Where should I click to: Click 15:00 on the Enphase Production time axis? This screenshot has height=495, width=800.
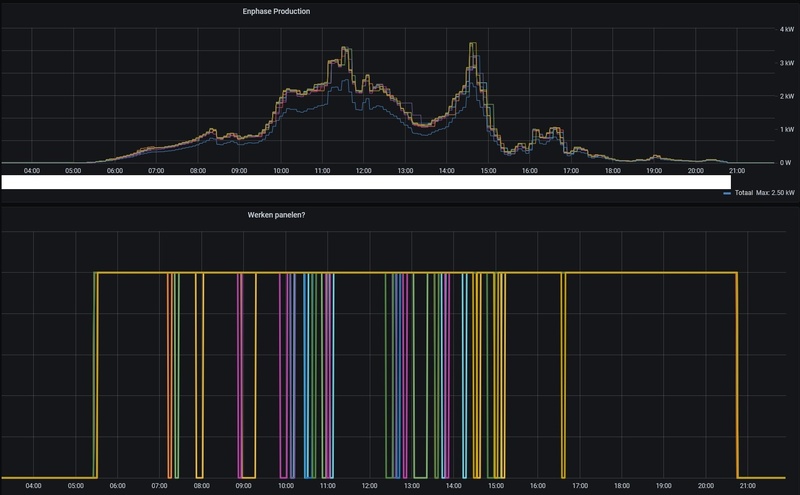pyautogui.click(x=488, y=171)
